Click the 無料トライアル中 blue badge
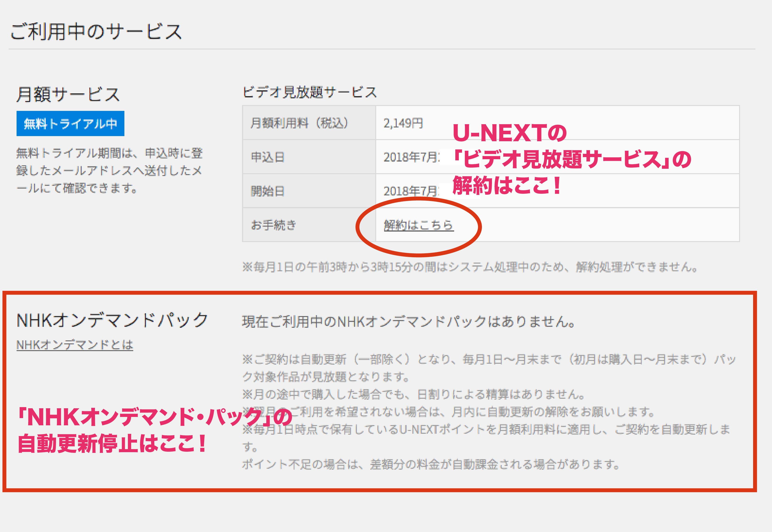This screenshot has width=772, height=532. 70,124
